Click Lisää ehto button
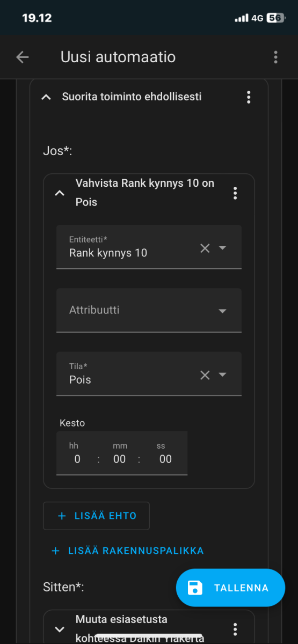The height and width of the screenshot is (644, 298). (x=96, y=516)
